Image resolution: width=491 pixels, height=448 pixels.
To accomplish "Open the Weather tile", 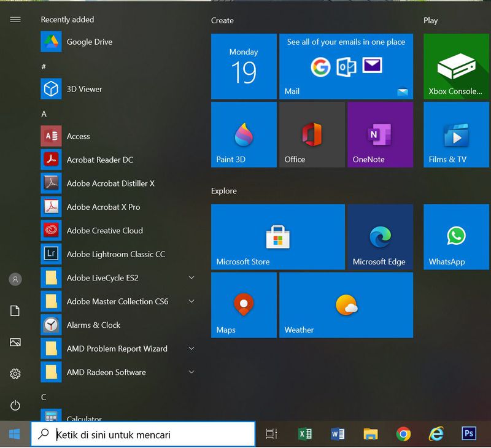I will (x=346, y=305).
